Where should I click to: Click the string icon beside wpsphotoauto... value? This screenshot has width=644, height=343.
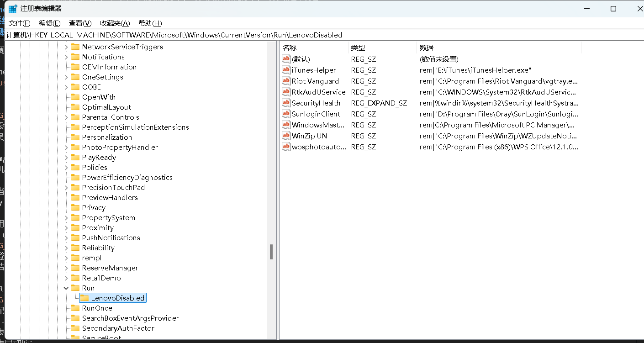[x=286, y=147]
